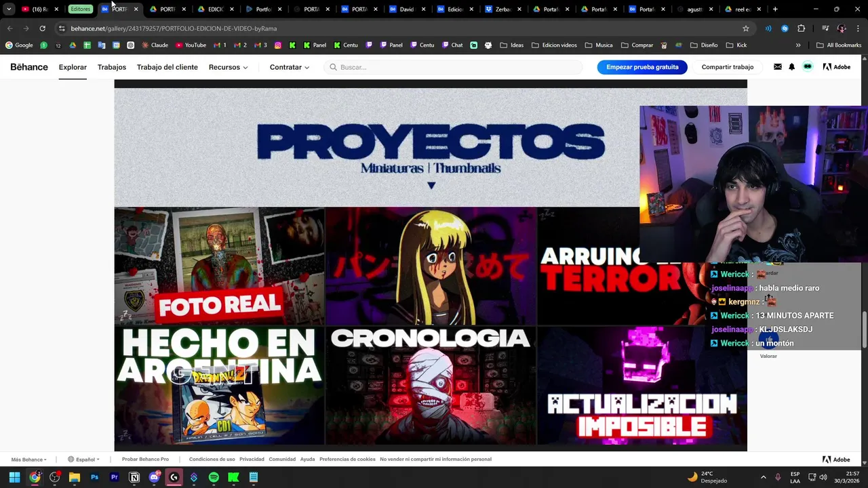Open File Explorer from the taskbar
Screen dimensions: 868x488
(75, 477)
